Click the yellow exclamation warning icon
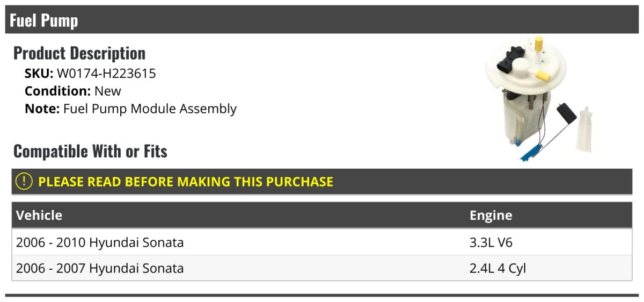644x302 pixels. coord(24,182)
